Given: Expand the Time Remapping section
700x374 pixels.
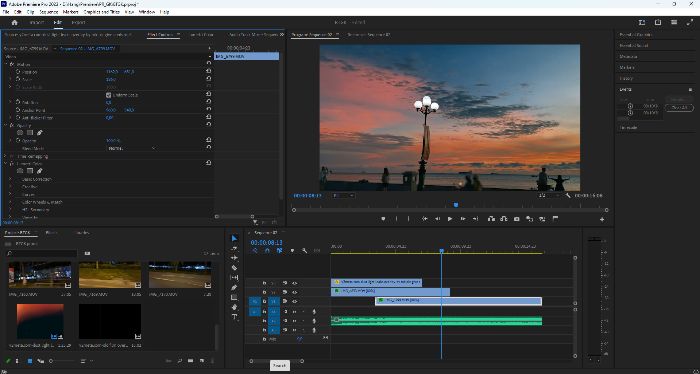Looking at the screenshot, I should pyautogui.click(x=5, y=156).
